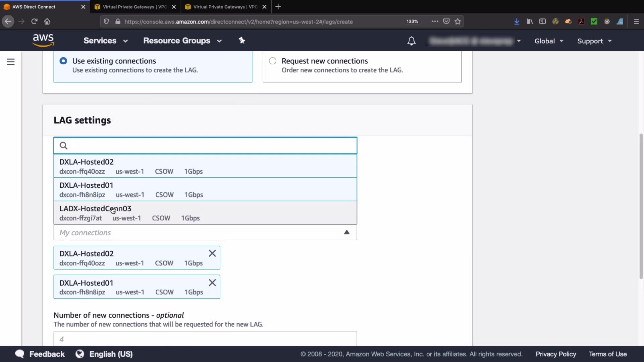Switch to second Virtual Private Gateways tab

(x=225, y=7)
